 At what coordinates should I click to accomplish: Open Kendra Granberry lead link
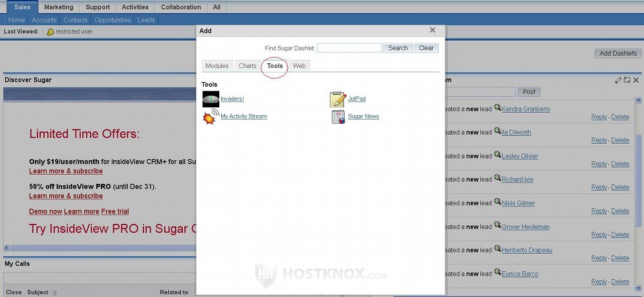[526, 109]
